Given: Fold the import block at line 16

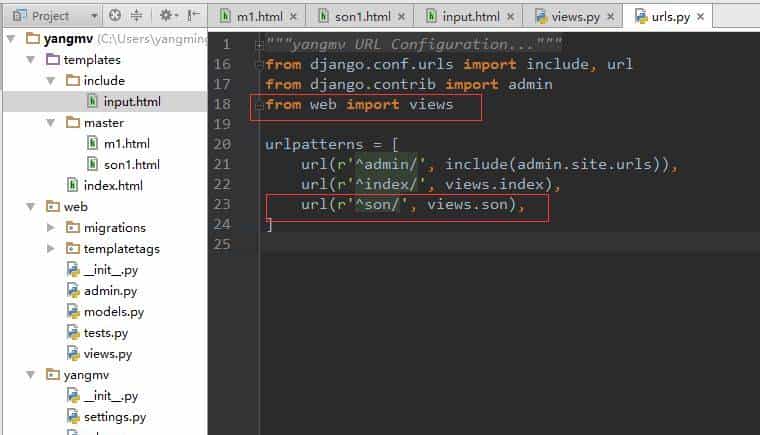Looking at the screenshot, I should [259, 64].
